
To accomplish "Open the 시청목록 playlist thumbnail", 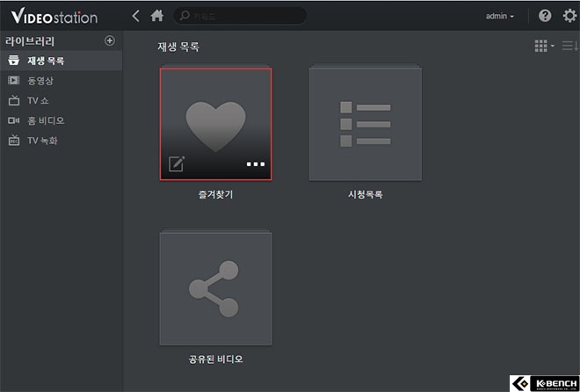I will pos(366,124).
